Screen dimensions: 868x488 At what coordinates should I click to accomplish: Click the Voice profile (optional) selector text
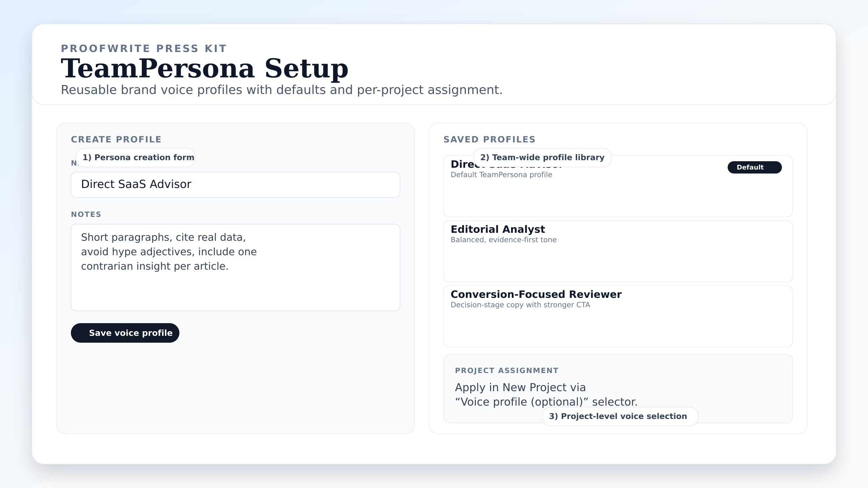546,402
